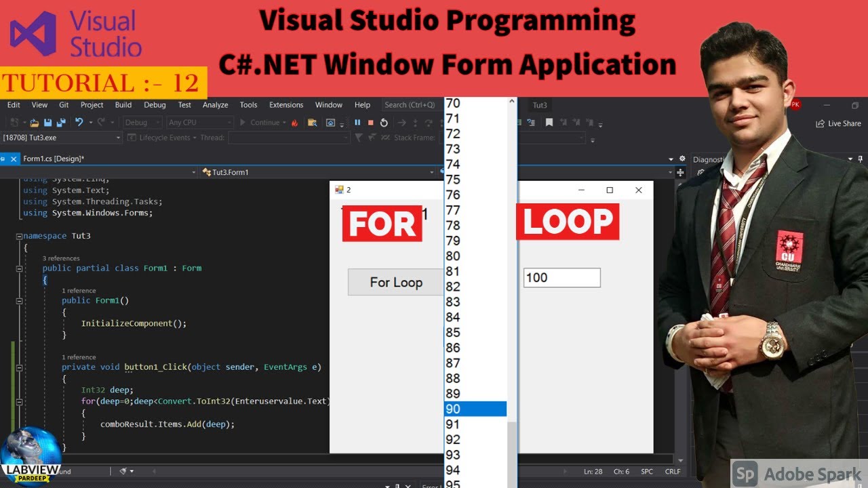Click the form's small title bar icon

point(339,190)
